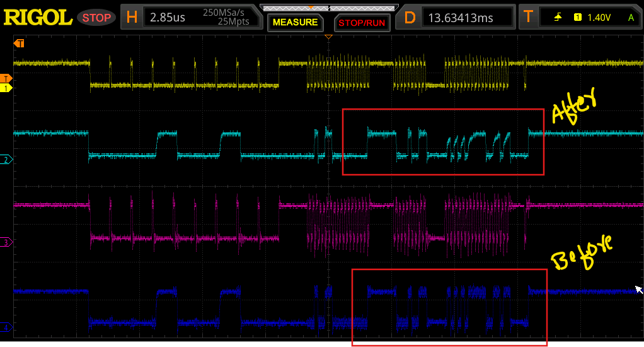Select the yellow channel 1 ground marker
This screenshot has height=347, width=644.
click(6, 88)
